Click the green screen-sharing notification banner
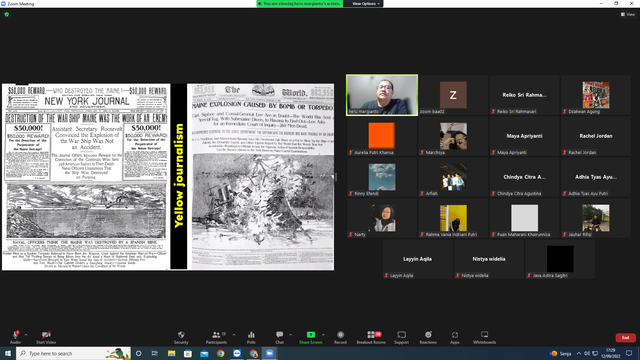Image resolution: width=640 pixels, height=360 pixels. click(300, 4)
